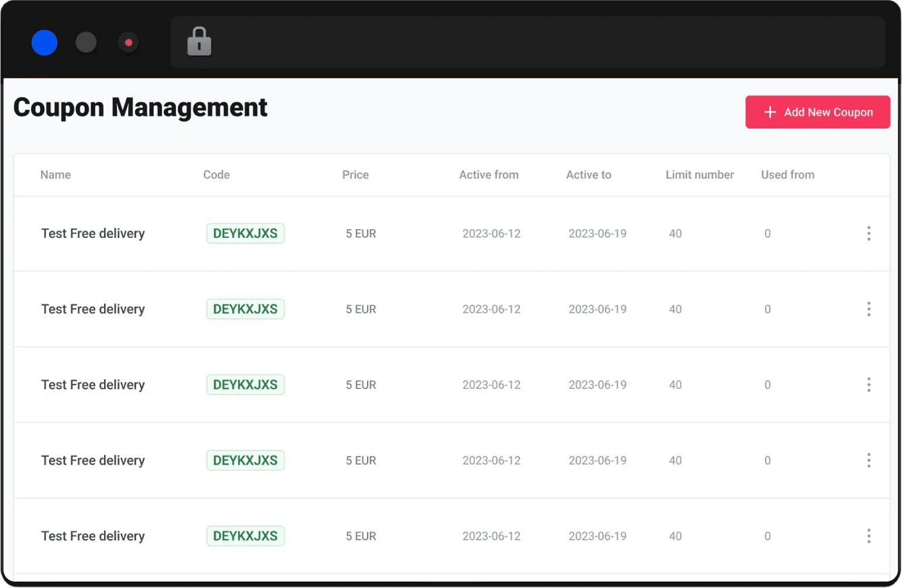Open the three-dot menu for the third coupon
Screen dimensions: 902x588
point(868,385)
